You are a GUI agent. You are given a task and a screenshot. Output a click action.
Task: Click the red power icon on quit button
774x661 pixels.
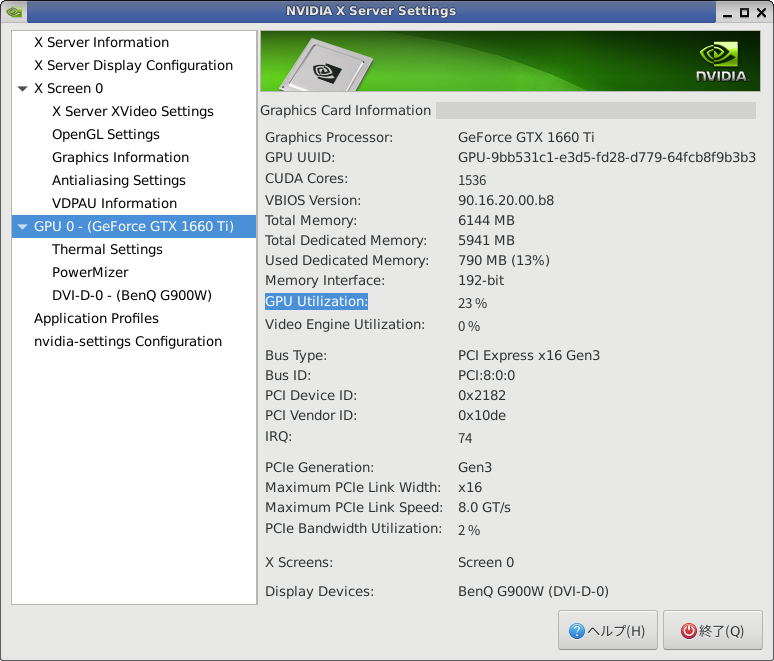[x=688, y=631]
